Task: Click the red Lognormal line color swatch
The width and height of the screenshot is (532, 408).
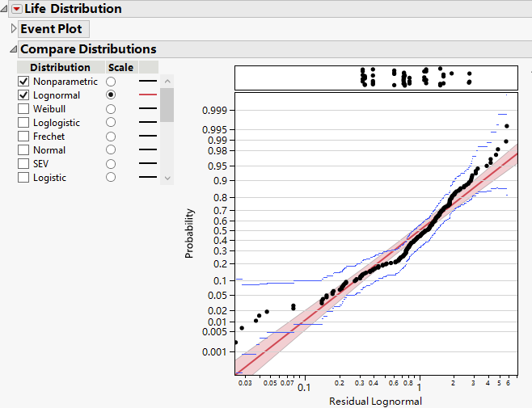Action: [x=148, y=95]
